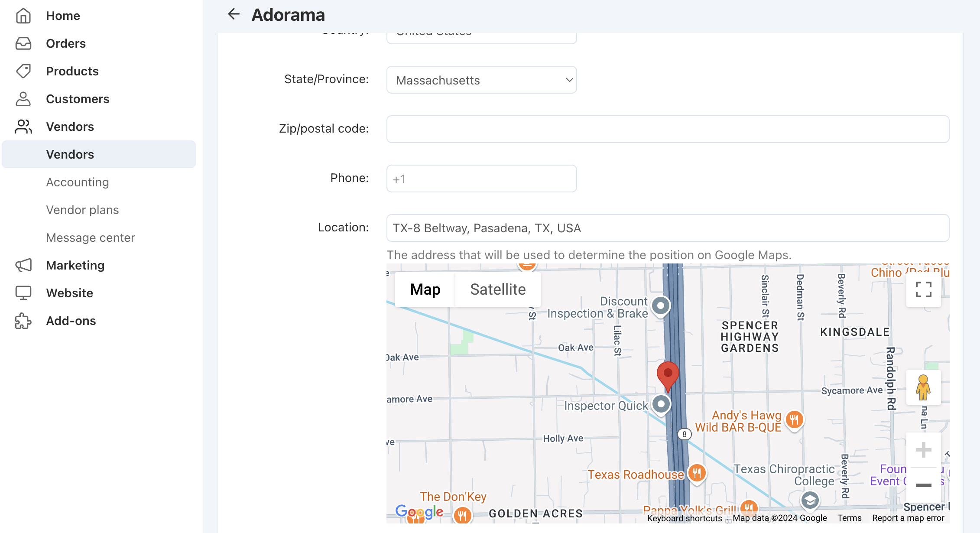Click Inspector Quick map marker
Viewport: 980px width, 533px height.
pos(661,405)
